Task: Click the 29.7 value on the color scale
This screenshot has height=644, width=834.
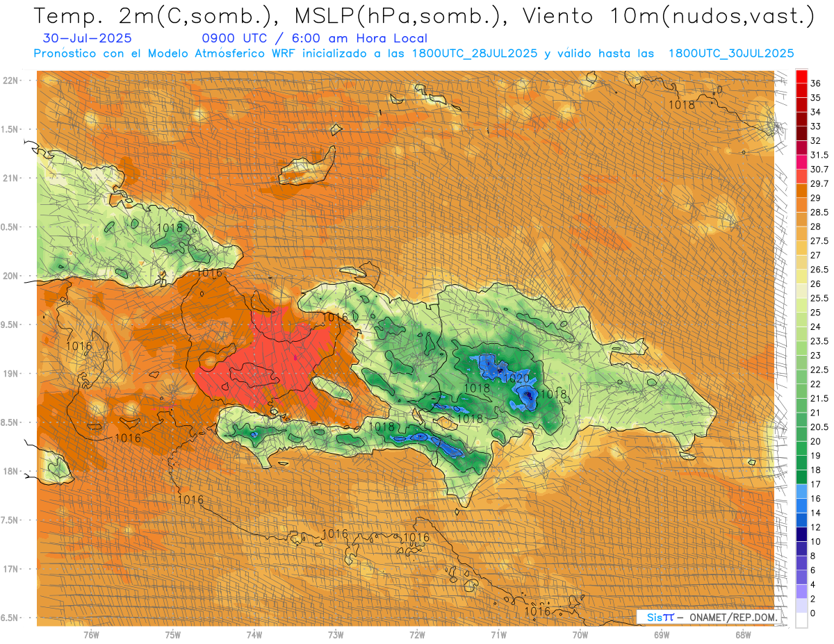Action: (x=819, y=183)
